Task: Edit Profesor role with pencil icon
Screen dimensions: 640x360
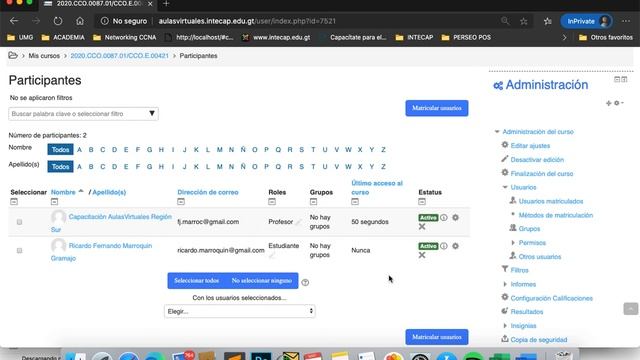Action: (x=298, y=222)
